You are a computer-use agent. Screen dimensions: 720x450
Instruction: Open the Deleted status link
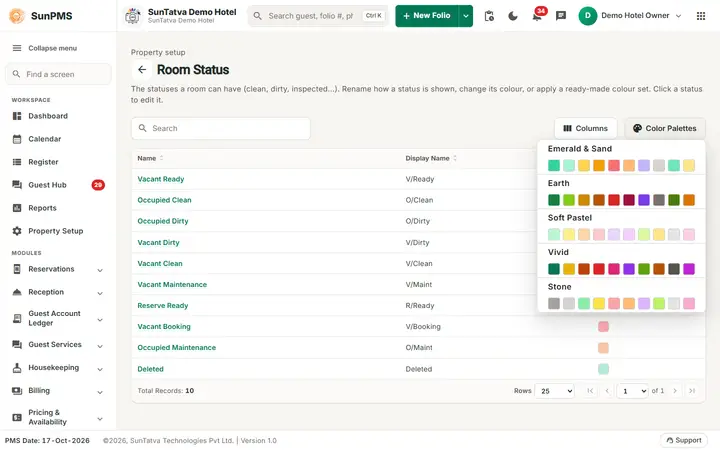tap(150, 369)
